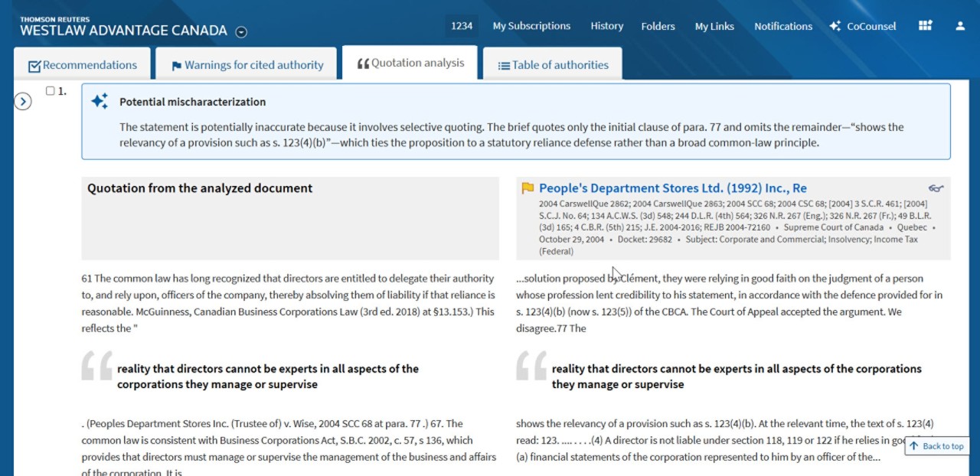
Task: Click the yellow flag beside People's Department Stores
Action: [x=528, y=188]
